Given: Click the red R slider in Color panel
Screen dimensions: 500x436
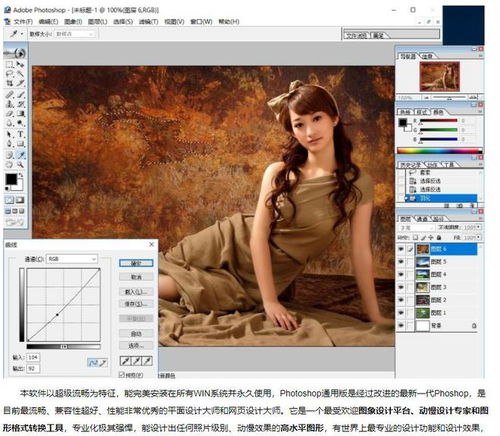Looking at the screenshot, I should 439,121.
